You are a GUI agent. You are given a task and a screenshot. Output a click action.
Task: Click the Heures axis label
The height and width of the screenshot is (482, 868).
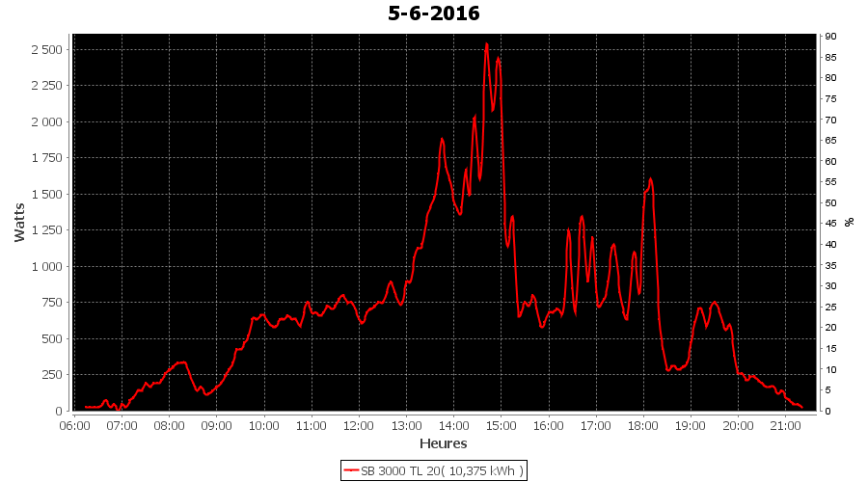(x=443, y=444)
